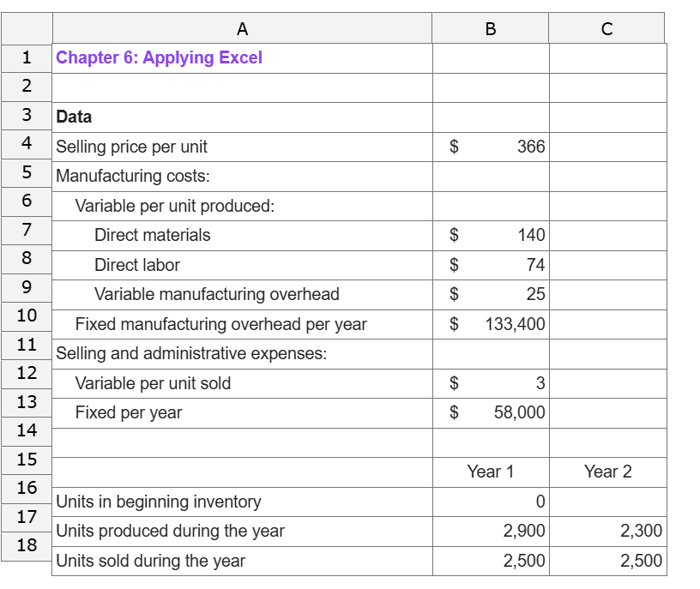Select the Direct labor value of 74
This screenshot has width=700, height=589.
pos(489,265)
